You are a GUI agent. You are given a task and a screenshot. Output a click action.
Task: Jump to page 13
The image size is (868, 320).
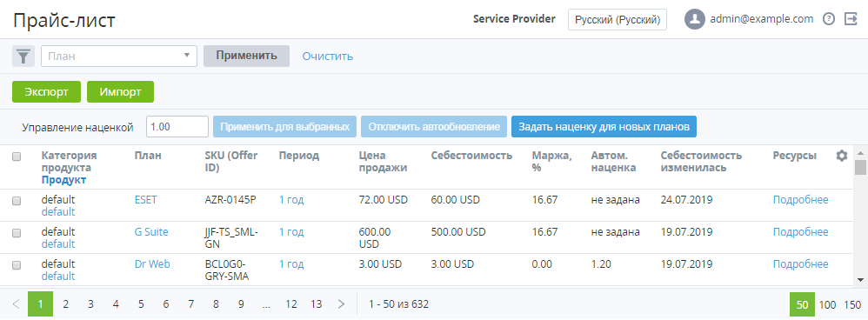coord(316,304)
